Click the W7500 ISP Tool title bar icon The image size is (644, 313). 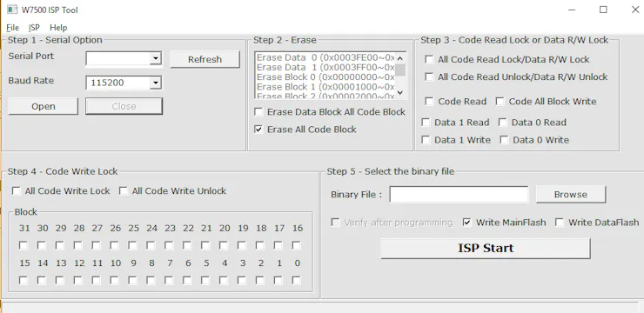tap(12, 10)
